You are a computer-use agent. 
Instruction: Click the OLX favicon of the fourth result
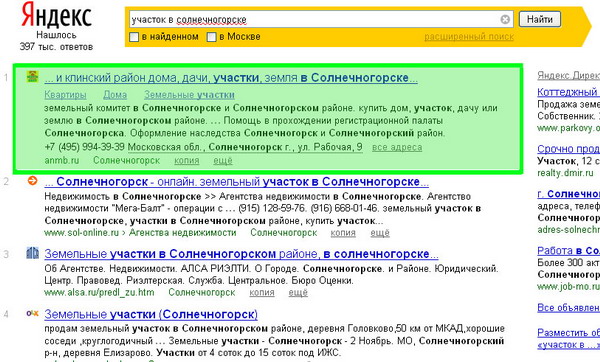(33, 313)
